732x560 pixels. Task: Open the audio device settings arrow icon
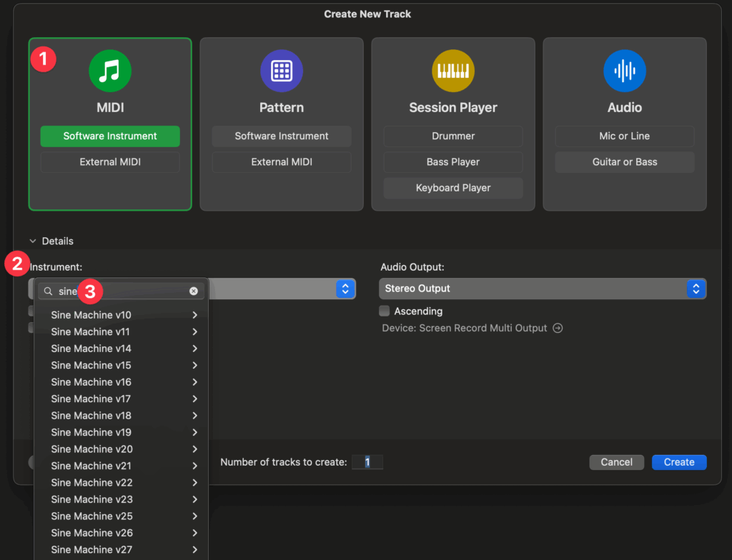tap(558, 329)
